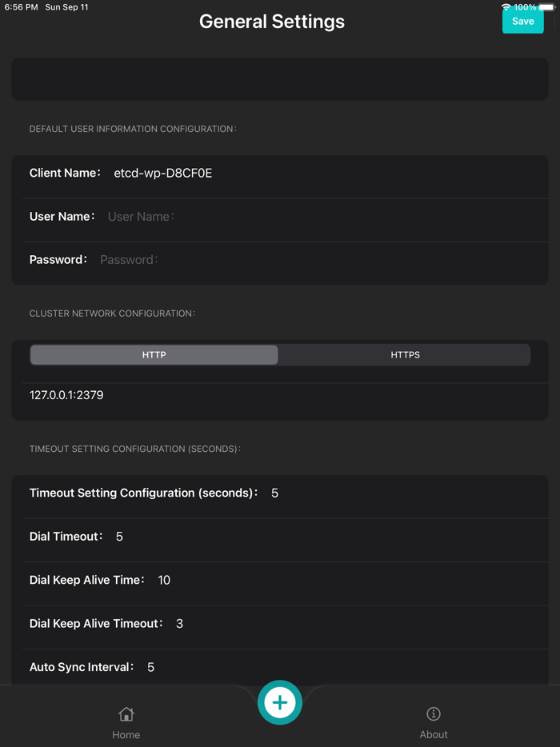Screen dimensions: 560x747
Task: Tap the Wi-Fi status icon
Action: [506, 7]
